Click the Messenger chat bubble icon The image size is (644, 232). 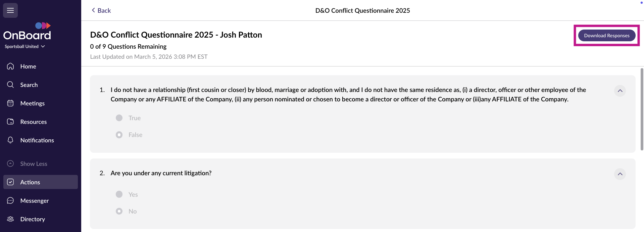tap(10, 201)
